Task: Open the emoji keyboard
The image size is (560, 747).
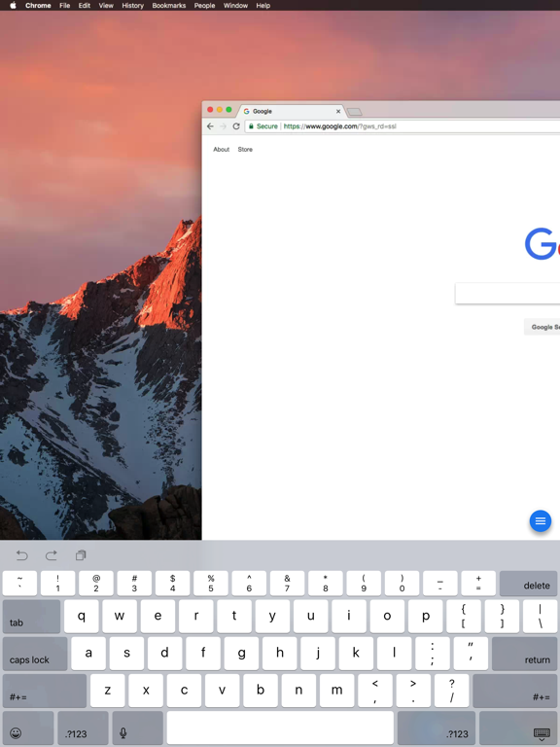Action: 28,728
